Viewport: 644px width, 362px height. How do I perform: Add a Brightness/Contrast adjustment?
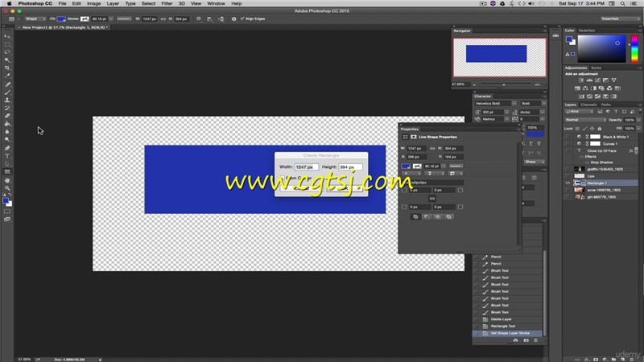(581, 80)
